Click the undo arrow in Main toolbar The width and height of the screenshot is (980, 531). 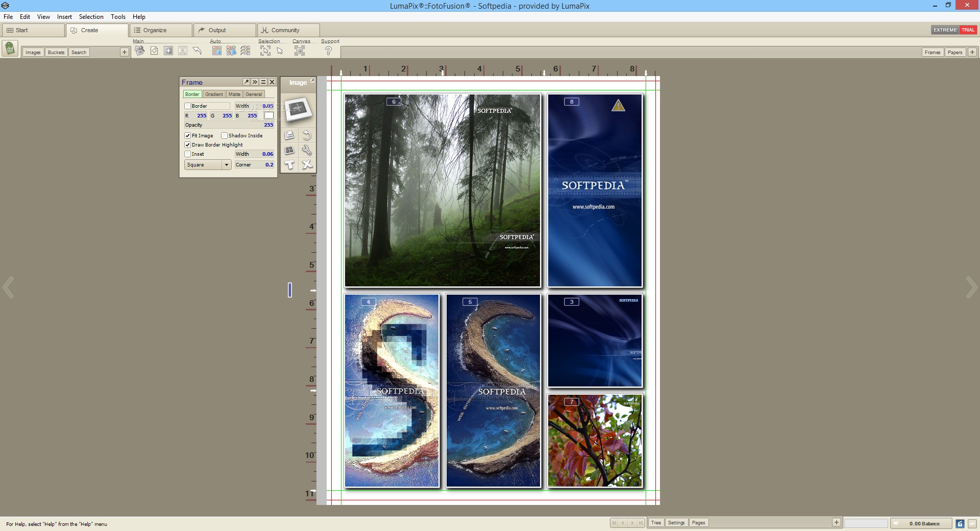pyautogui.click(x=197, y=51)
